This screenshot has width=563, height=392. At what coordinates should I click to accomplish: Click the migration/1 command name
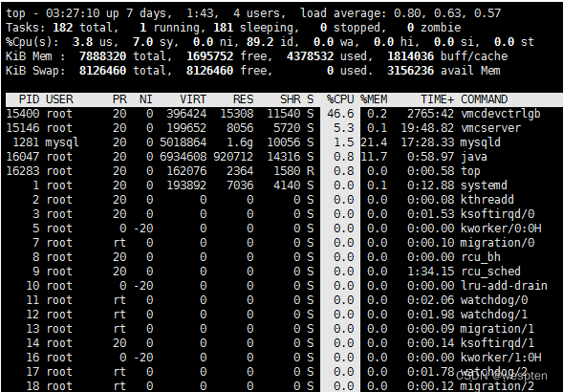point(497,329)
